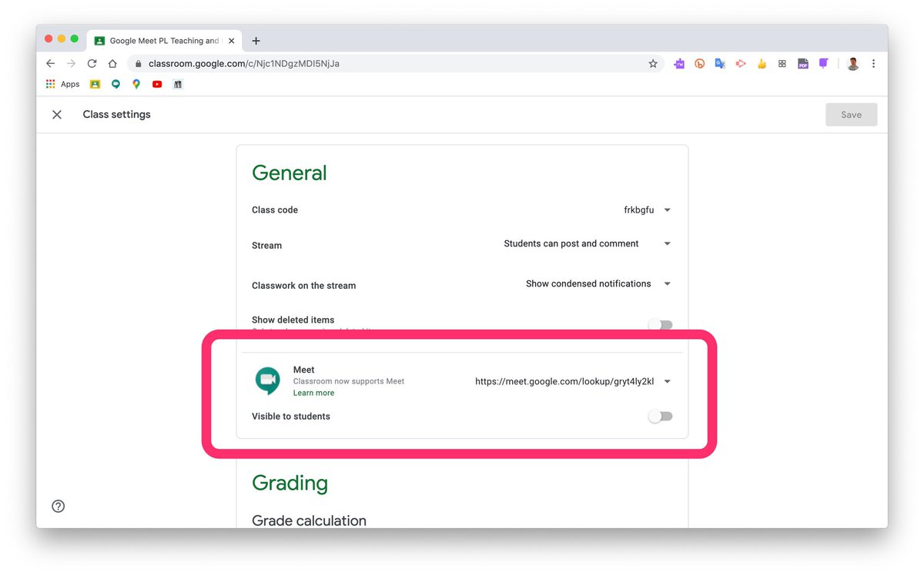Open the Apps bookmarks shortcut
Viewport: 924px width, 576px height.
click(62, 84)
